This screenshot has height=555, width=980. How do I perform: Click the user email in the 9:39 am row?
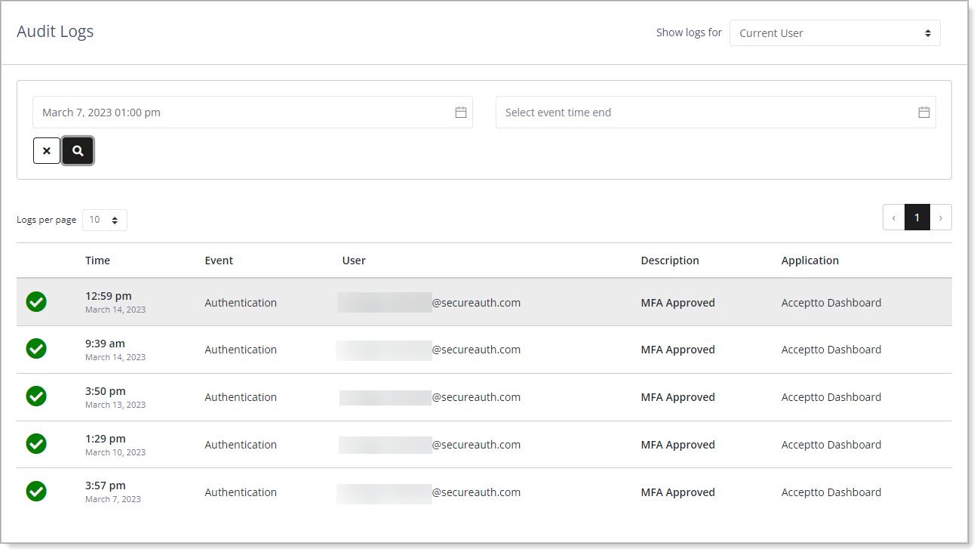pos(429,350)
